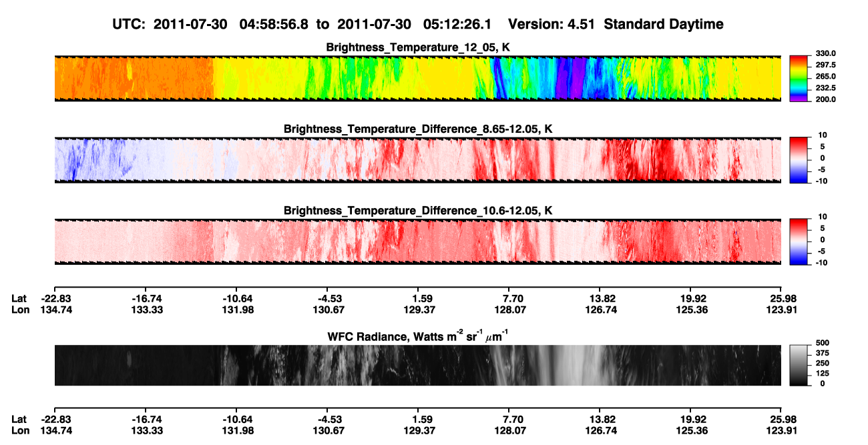Click the 10 label on 8.65-12.05 colorbar
This screenshot has height=445, width=868.
823,135
